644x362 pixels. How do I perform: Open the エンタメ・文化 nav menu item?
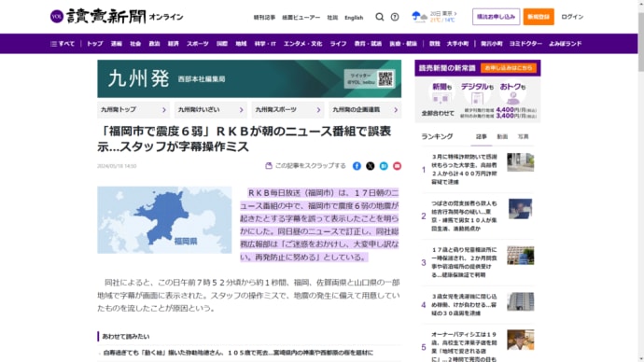pyautogui.click(x=303, y=44)
